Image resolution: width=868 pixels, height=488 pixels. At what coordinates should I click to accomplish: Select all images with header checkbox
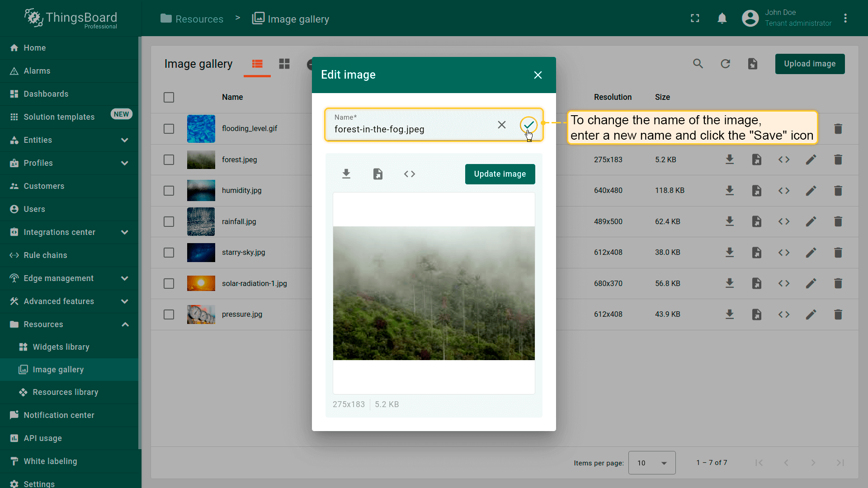[x=169, y=97]
